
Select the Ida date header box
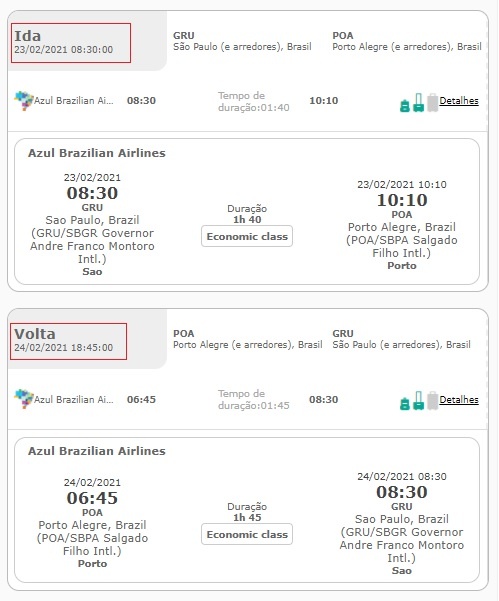click(71, 43)
